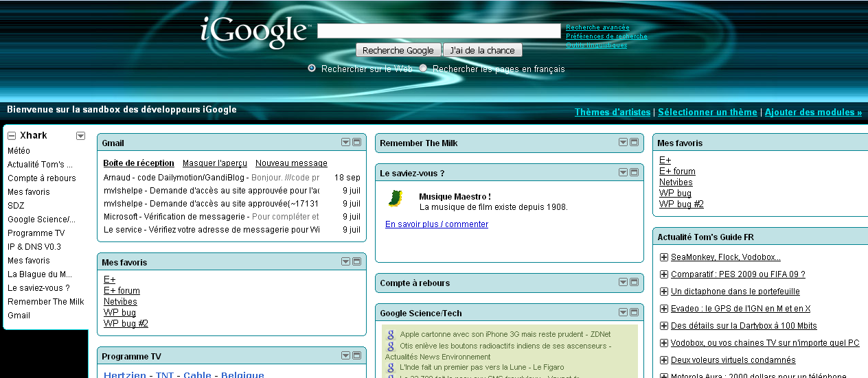
Task: Click Nouveau message in Gmail gadget
Action: pos(291,163)
